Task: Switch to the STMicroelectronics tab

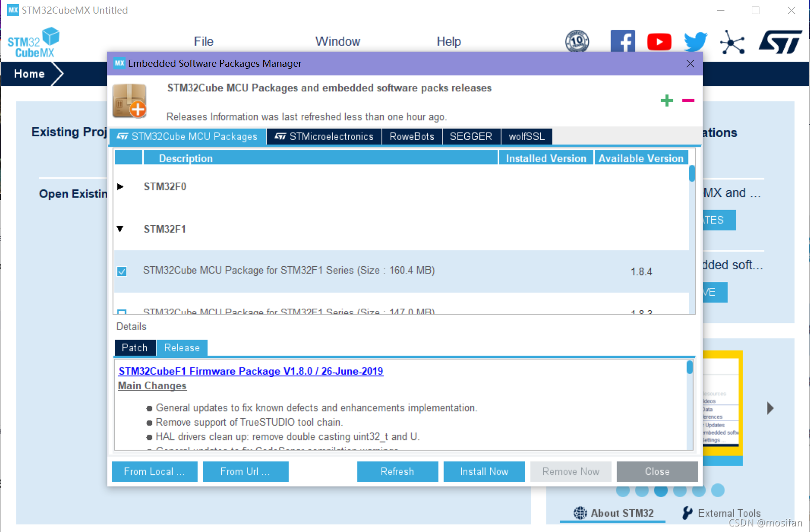Action: pos(324,137)
